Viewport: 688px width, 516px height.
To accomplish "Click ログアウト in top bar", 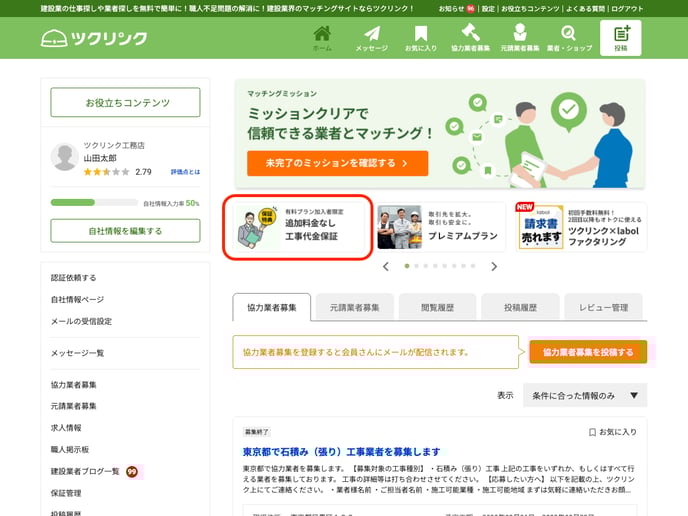I will click(x=627, y=8).
